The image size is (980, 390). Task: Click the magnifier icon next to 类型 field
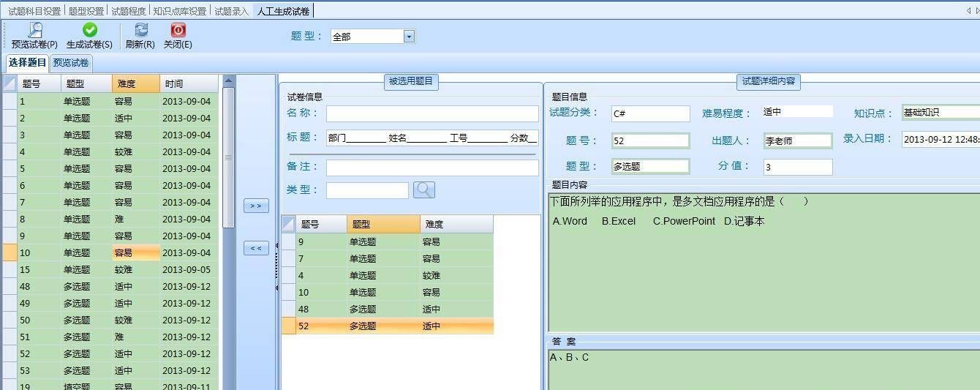424,190
